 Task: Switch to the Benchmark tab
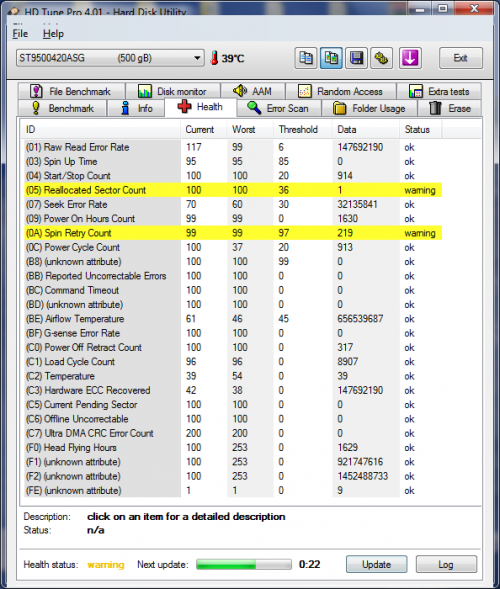62,108
